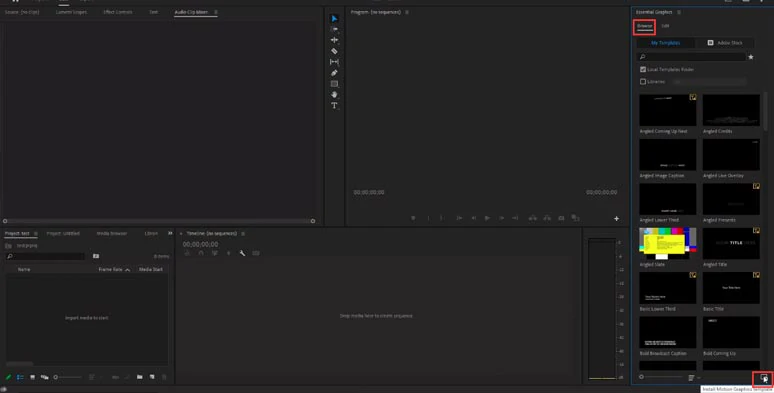The height and width of the screenshot is (393, 774).
Task: Switch to the Edit tab
Action: (x=665, y=26)
